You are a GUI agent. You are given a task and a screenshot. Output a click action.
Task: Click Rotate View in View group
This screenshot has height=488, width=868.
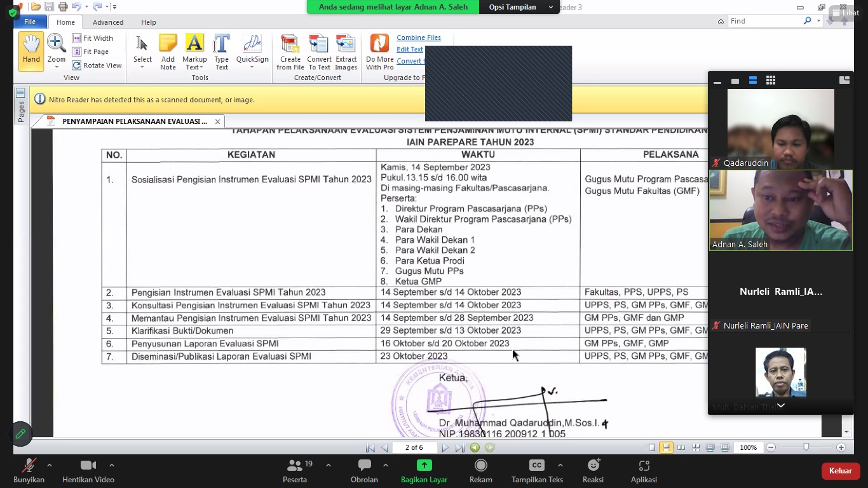pos(97,65)
